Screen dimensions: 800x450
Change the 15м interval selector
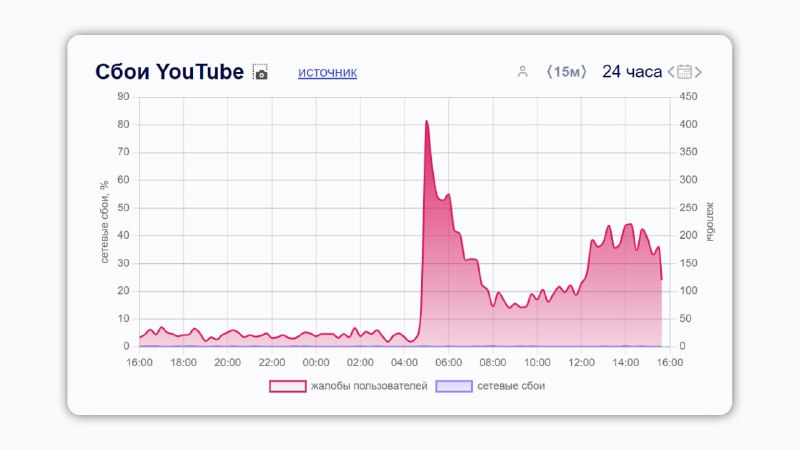(566, 72)
